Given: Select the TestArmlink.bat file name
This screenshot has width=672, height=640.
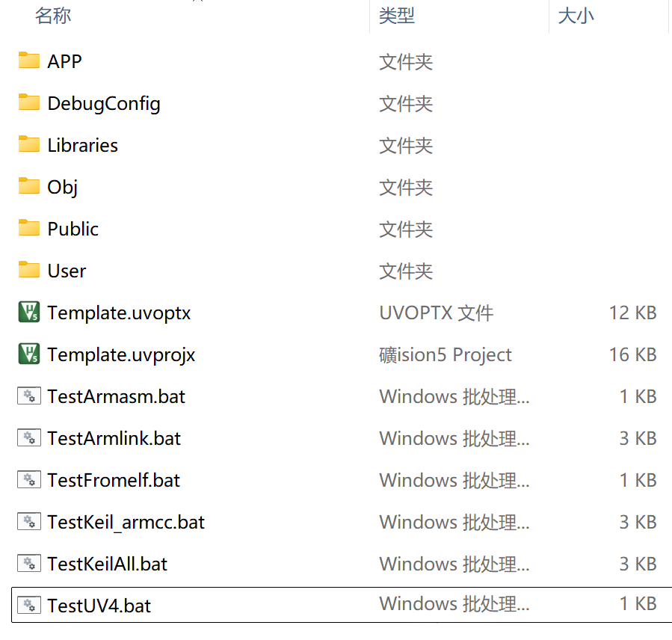Looking at the screenshot, I should pos(114,438).
